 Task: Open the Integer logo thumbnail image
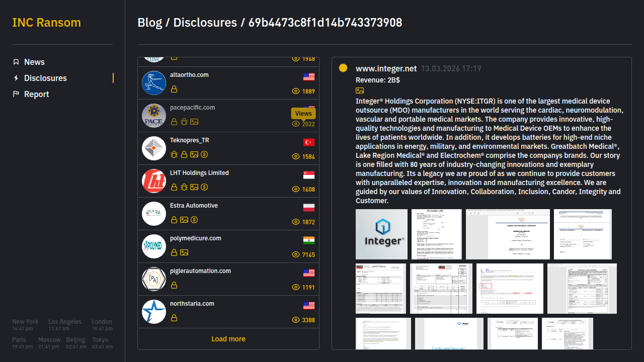click(381, 234)
